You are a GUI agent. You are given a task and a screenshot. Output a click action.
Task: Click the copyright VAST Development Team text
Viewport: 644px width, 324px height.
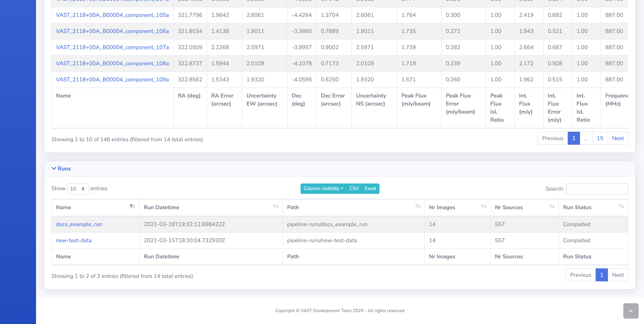pyautogui.click(x=340, y=311)
